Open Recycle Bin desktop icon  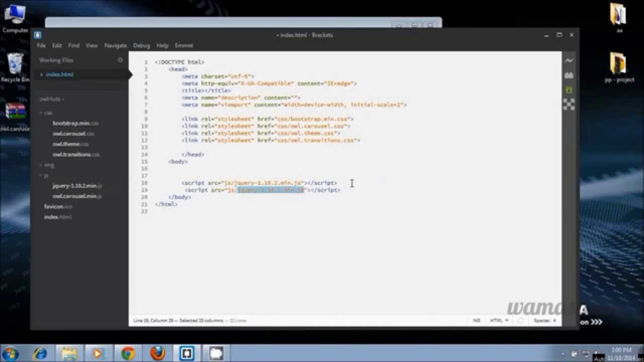[x=14, y=67]
